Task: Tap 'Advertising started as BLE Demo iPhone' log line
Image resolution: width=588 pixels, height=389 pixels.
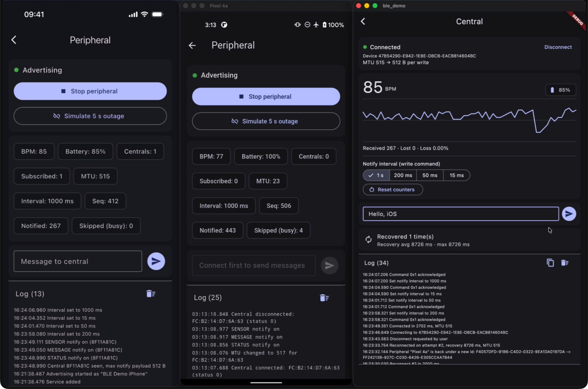Action: 81,374
